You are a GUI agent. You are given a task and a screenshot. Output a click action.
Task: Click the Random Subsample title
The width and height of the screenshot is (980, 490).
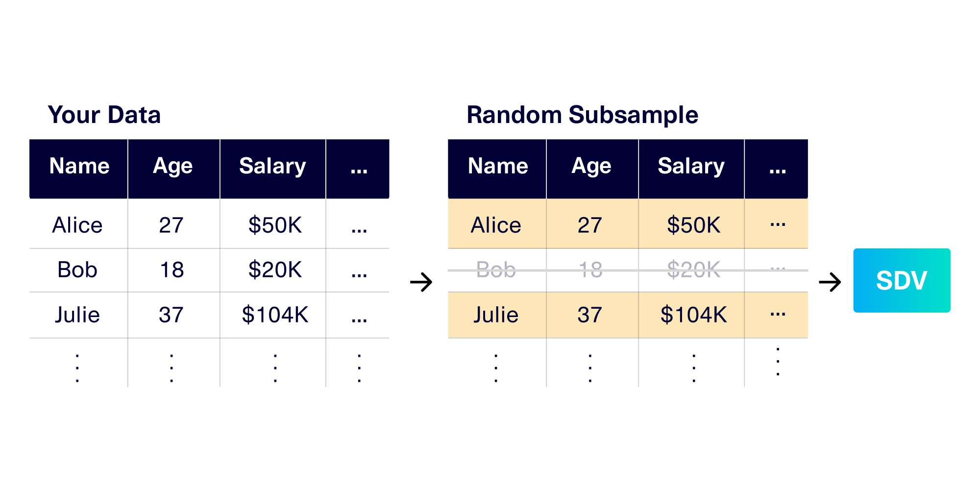click(x=582, y=115)
